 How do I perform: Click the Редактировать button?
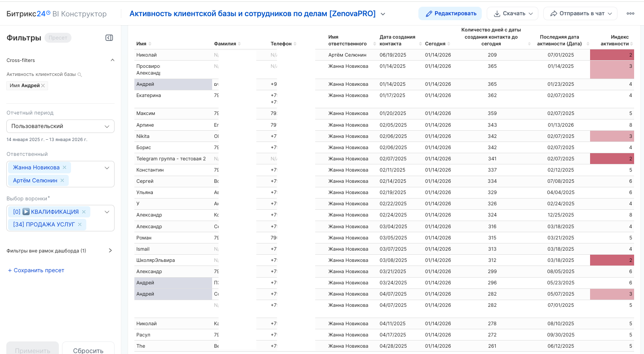tap(450, 13)
